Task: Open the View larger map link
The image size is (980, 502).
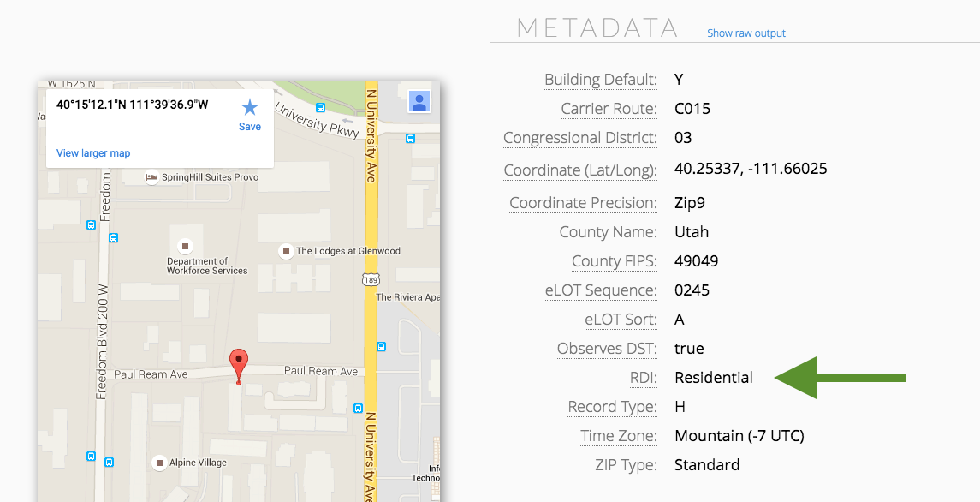Action: [x=93, y=153]
